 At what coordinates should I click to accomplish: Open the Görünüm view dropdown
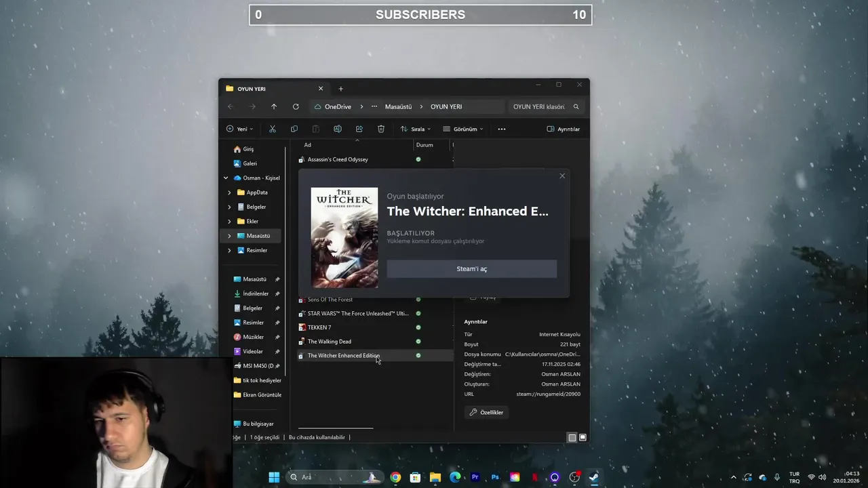pyautogui.click(x=463, y=129)
